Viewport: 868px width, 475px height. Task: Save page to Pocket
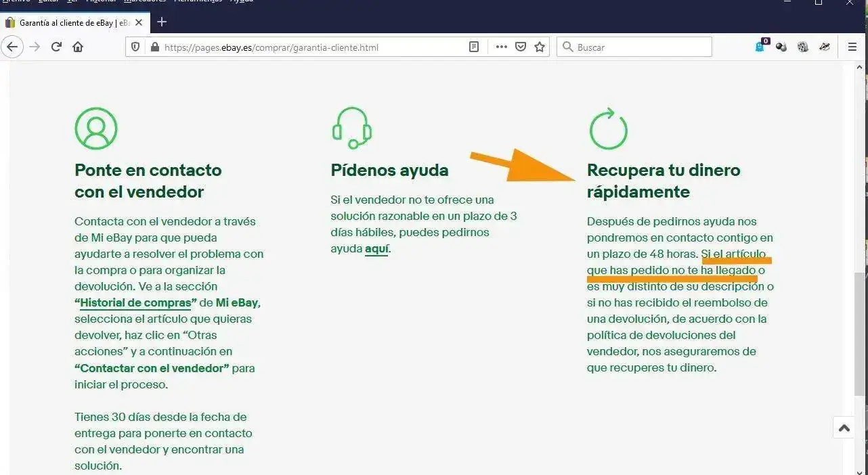(521, 47)
